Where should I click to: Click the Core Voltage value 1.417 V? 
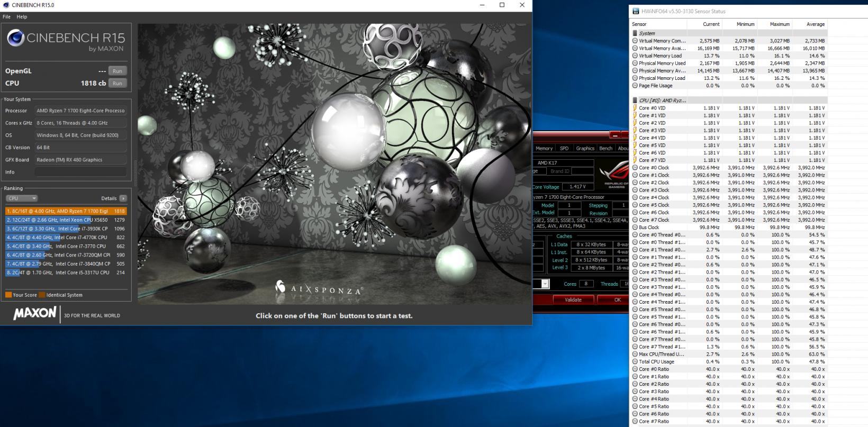pyautogui.click(x=578, y=187)
